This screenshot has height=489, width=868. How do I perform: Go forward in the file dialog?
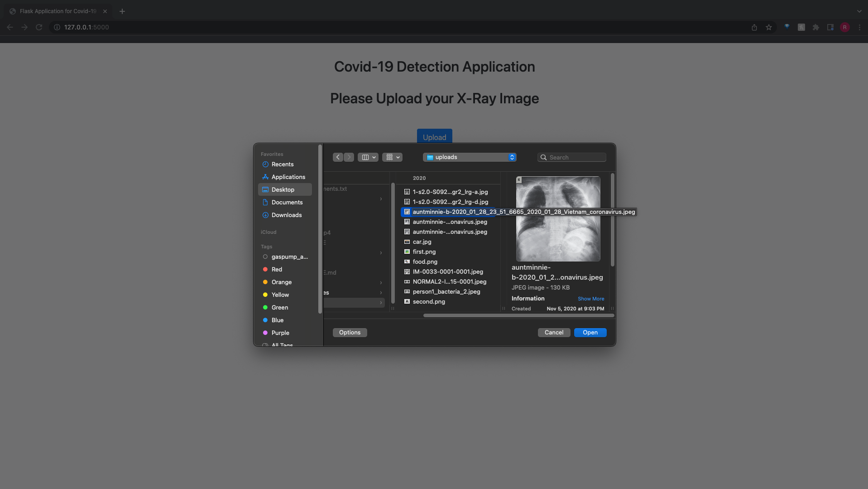349,157
